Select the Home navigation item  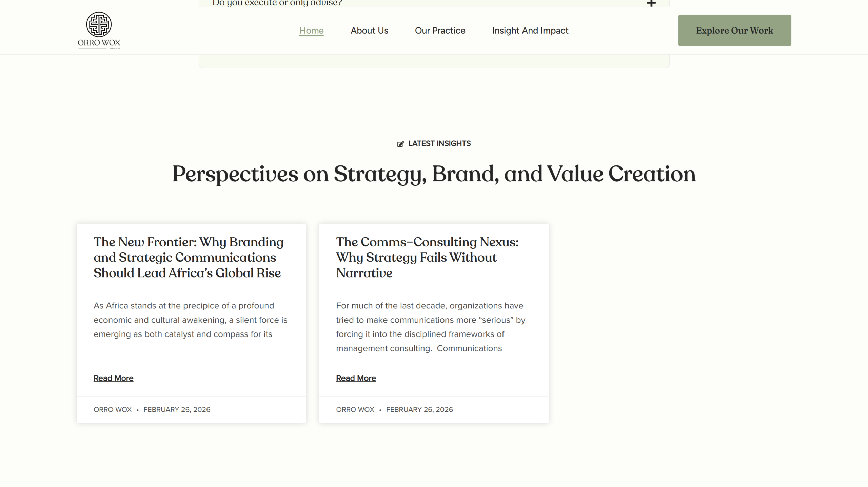coord(311,31)
